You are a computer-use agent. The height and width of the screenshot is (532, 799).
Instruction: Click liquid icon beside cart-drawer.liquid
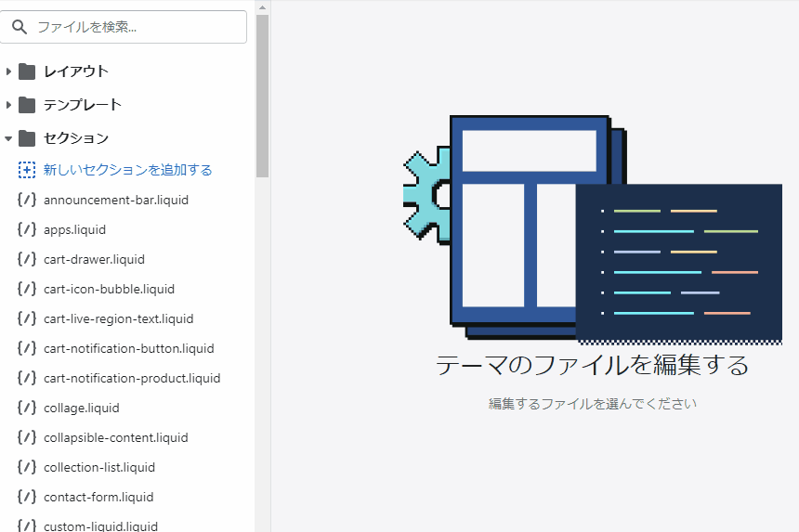click(27, 259)
